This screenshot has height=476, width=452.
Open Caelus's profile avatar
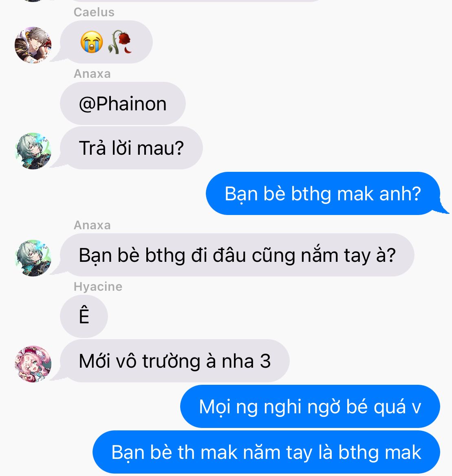coord(33,45)
